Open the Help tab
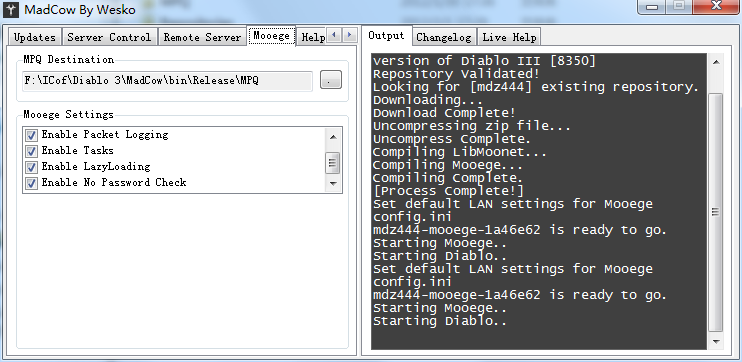The width and height of the screenshot is (742, 362). tap(312, 37)
